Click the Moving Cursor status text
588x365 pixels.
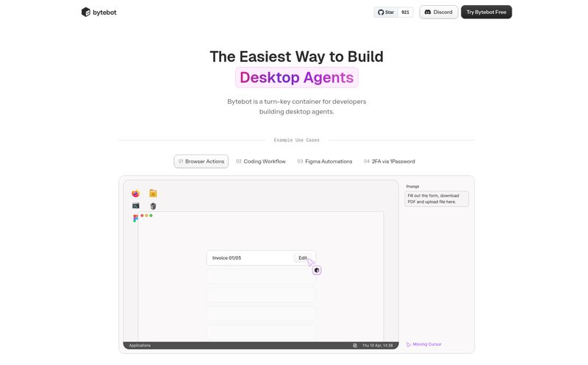point(427,344)
